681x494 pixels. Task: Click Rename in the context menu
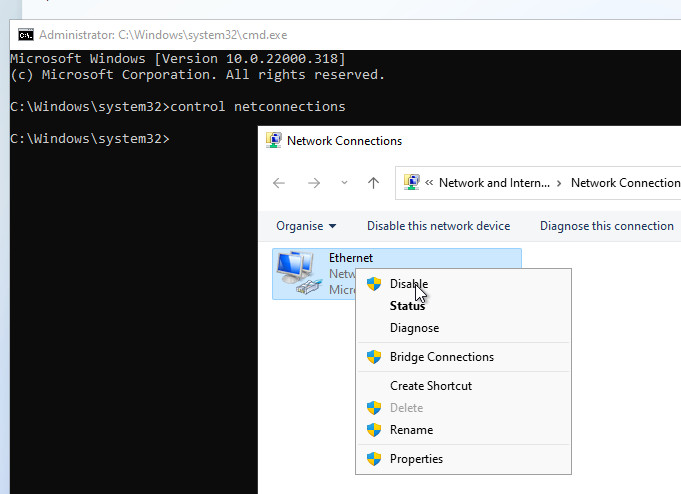coord(411,430)
